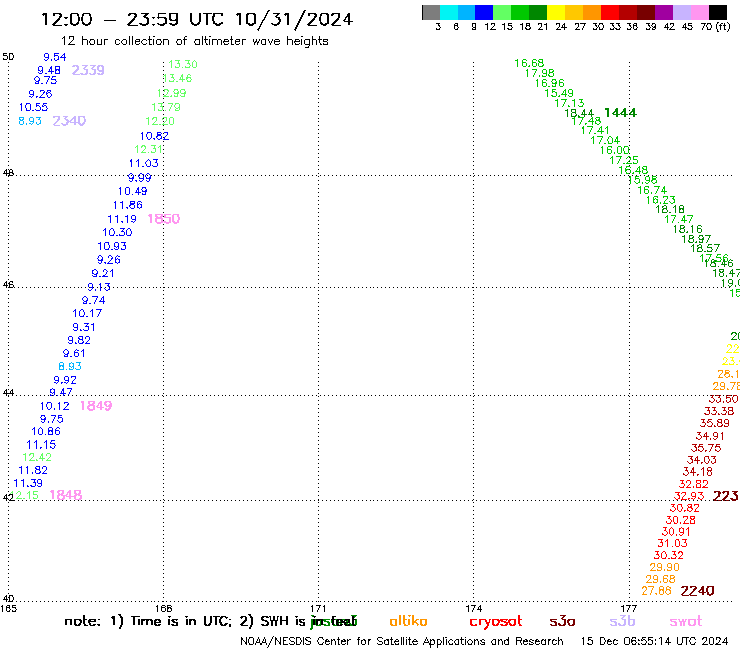Click the value 18.44 beside label 1444
This screenshot has width=740, height=650.
tap(579, 113)
